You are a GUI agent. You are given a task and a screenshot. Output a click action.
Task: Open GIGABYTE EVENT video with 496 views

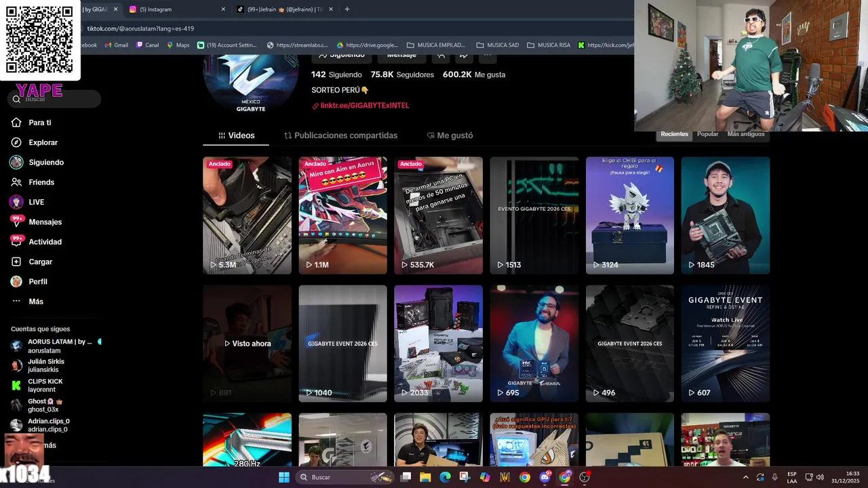tap(630, 344)
